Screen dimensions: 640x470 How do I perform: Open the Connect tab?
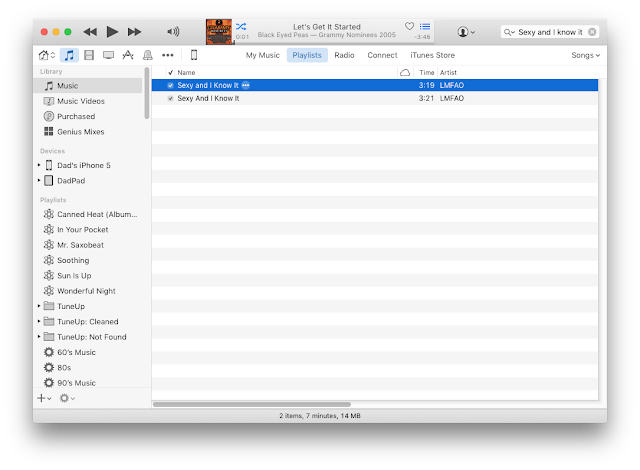[382, 55]
